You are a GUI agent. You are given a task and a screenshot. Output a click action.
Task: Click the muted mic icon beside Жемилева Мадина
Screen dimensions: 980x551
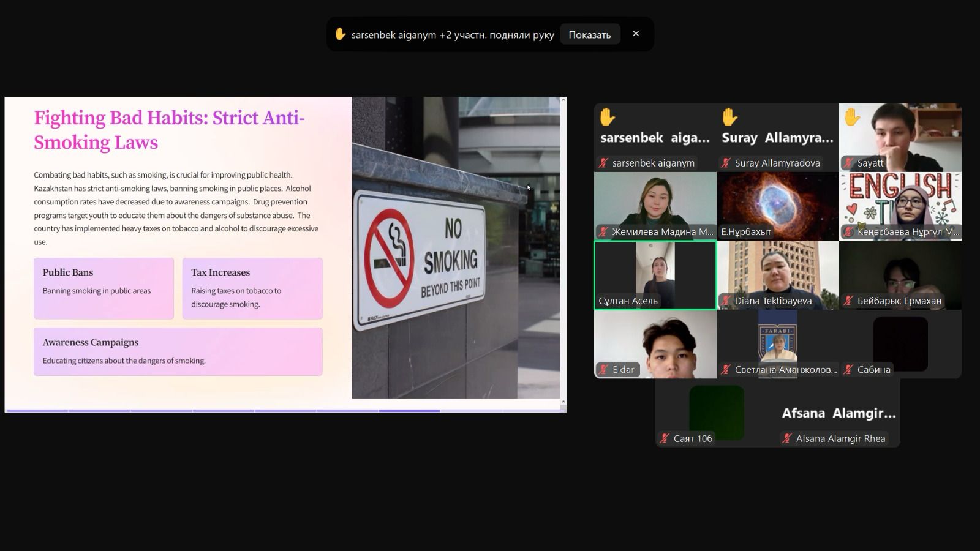tap(604, 231)
